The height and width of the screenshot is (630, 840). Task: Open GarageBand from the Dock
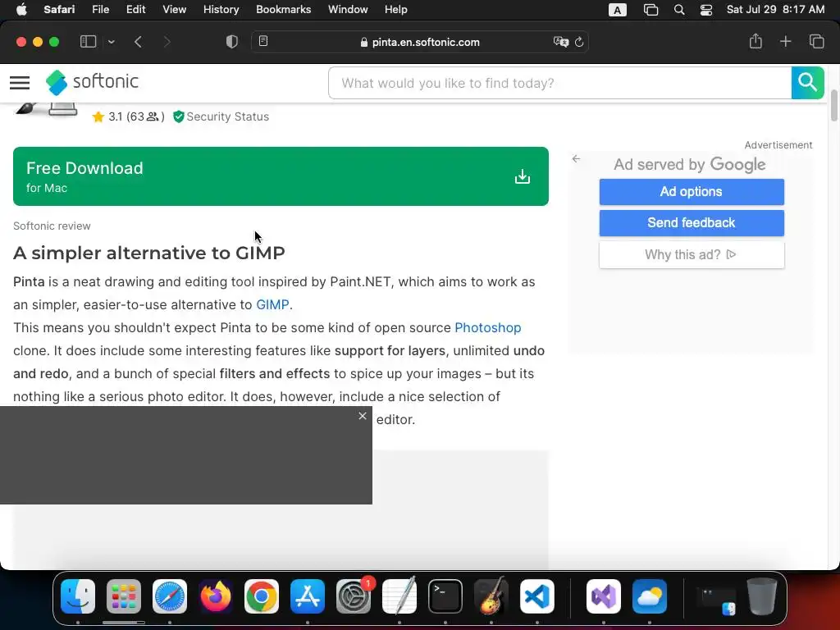(x=491, y=596)
